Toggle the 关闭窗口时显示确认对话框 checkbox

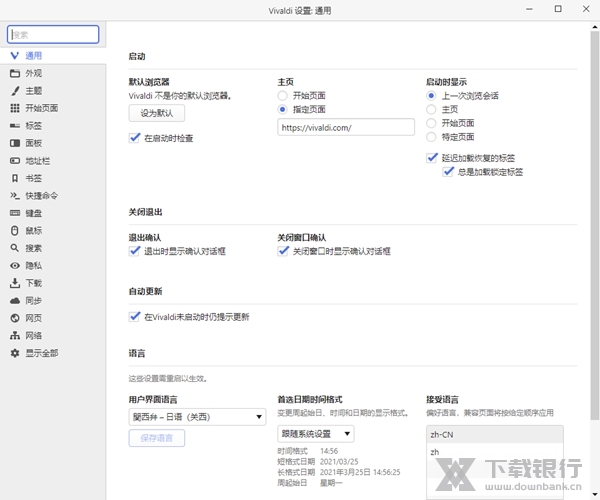point(283,251)
